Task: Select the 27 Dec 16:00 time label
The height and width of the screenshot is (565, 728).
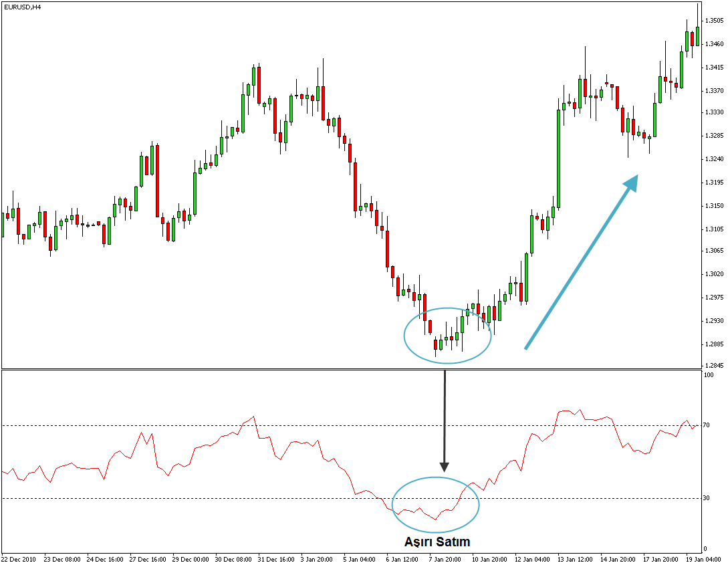Action: pos(148,560)
